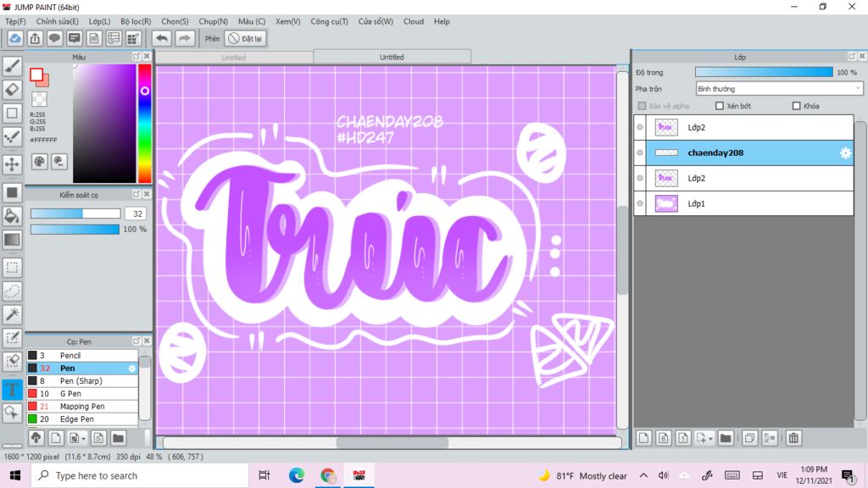This screenshot has width=868, height=488.
Task: Undock the Lớp layers panel
Action: (x=851, y=57)
